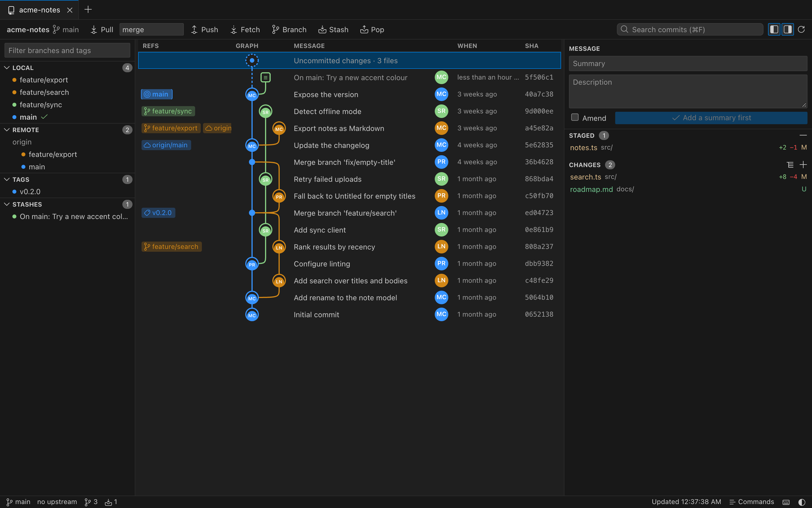Open the acme-notes repository tab
This screenshot has height=508, width=812.
pos(39,10)
